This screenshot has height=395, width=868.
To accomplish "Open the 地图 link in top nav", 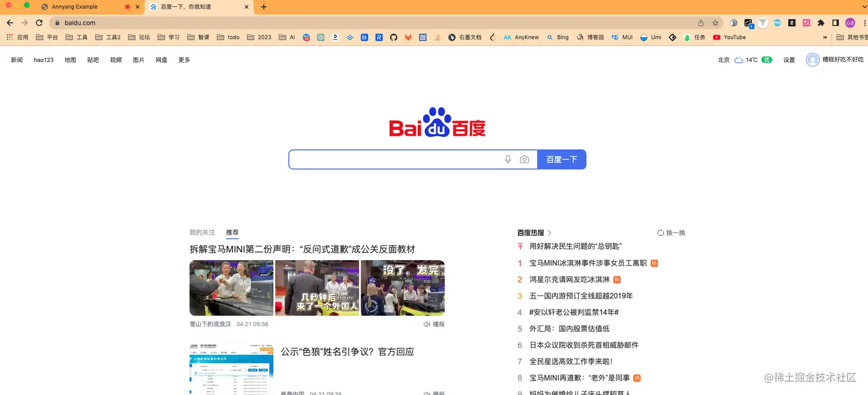I will pyautogui.click(x=70, y=60).
